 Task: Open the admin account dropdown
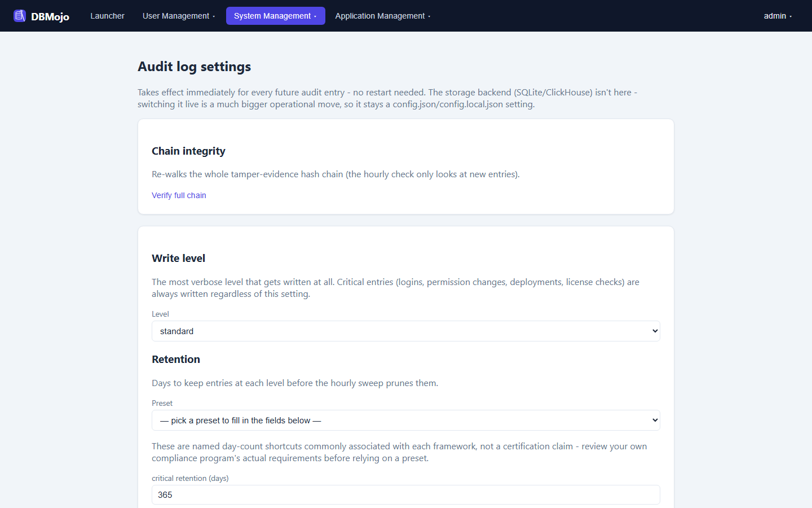coord(778,16)
